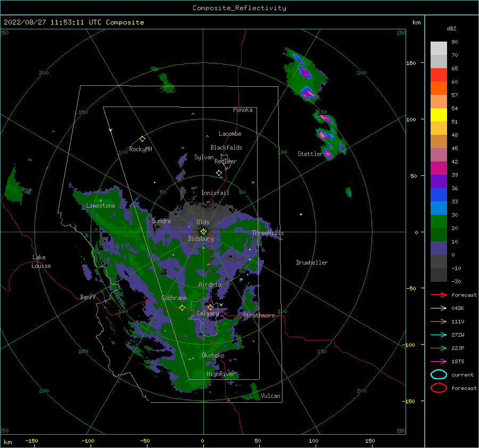The height and width of the screenshot is (448, 479).
Task: Select the yellow diamond marker above Calgary
Action: [x=210, y=307]
